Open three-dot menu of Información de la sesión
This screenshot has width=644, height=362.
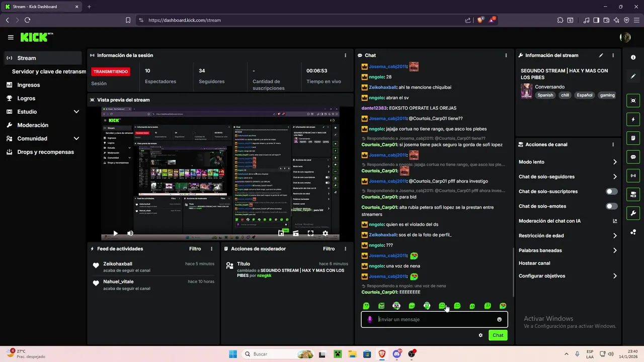[345, 55]
